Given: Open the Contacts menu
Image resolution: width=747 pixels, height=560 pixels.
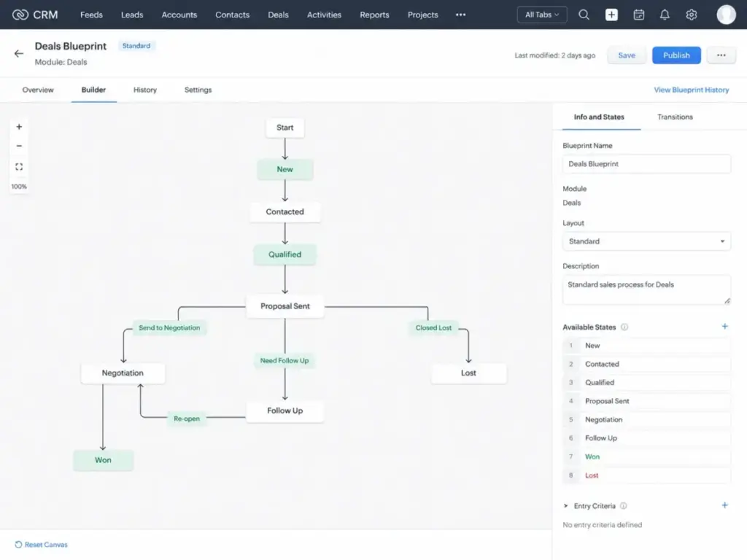Looking at the screenshot, I should click(232, 15).
